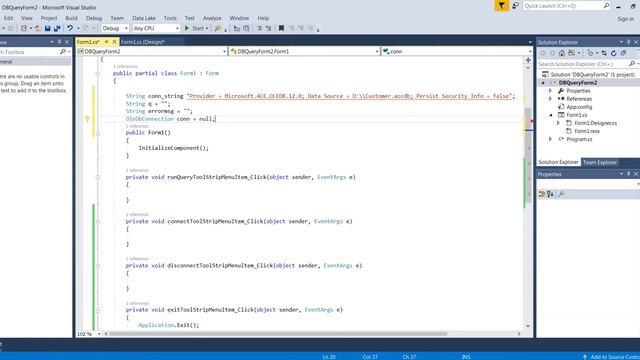Switch to the Team Explorer tab
The width and height of the screenshot is (640, 360).
click(600, 162)
